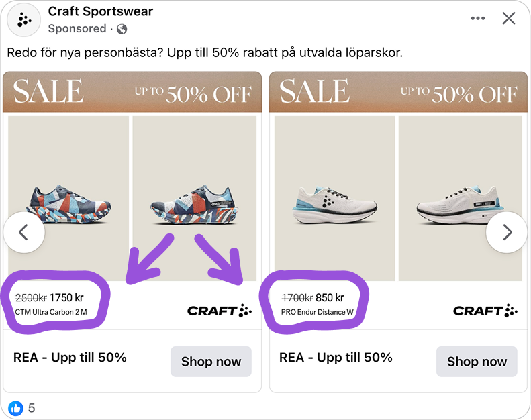
Task: Click the first REA - Upp till 50% headline
Action: 70,358
